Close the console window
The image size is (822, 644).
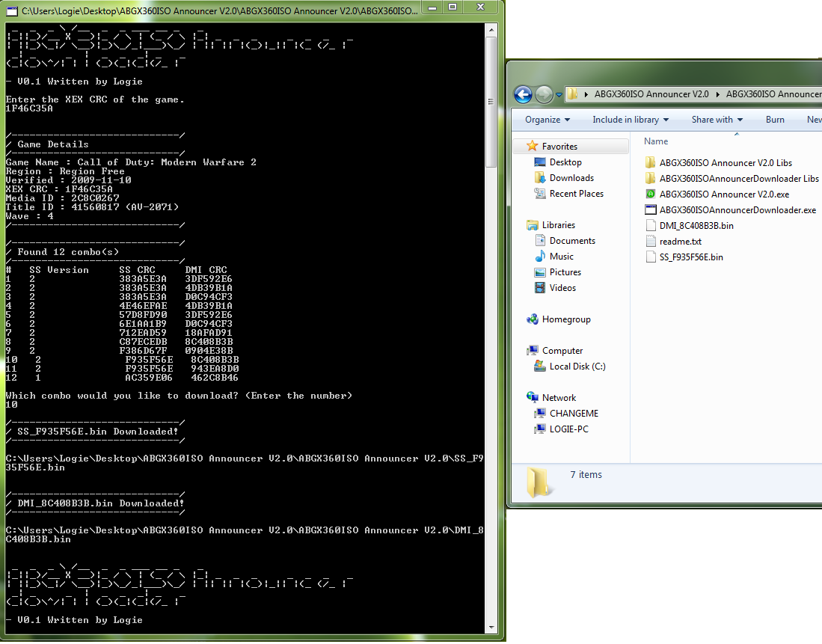coord(481,8)
